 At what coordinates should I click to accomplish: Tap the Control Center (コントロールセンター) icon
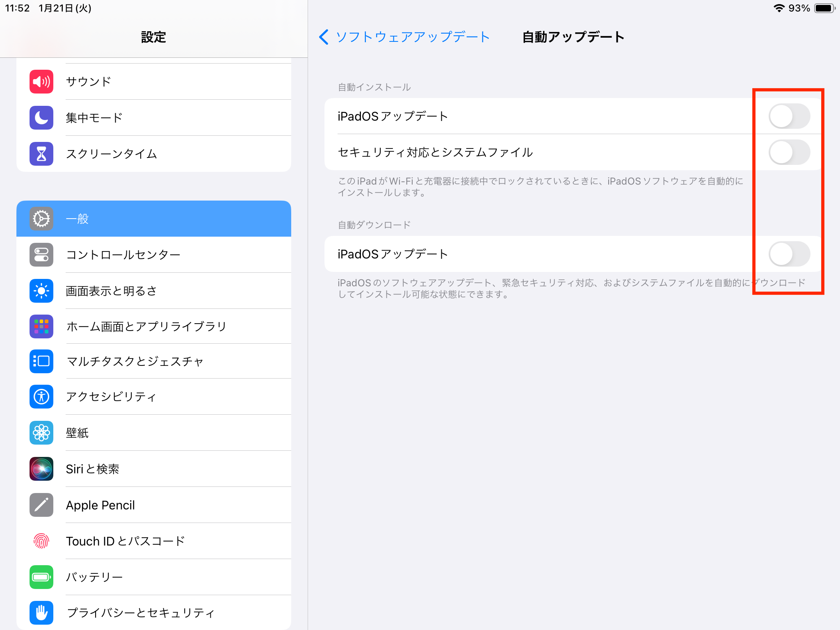click(41, 255)
